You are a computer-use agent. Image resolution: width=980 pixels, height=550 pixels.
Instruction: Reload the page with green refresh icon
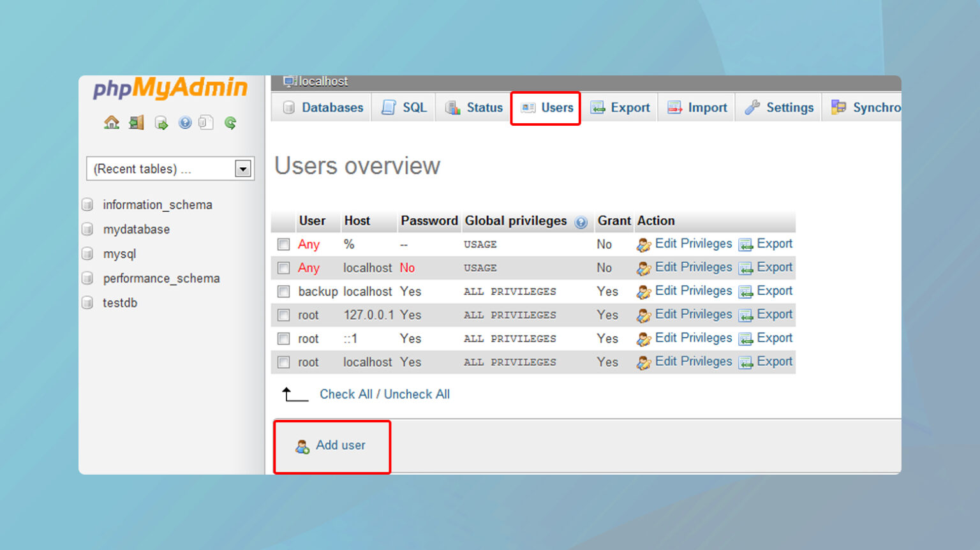[230, 123]
